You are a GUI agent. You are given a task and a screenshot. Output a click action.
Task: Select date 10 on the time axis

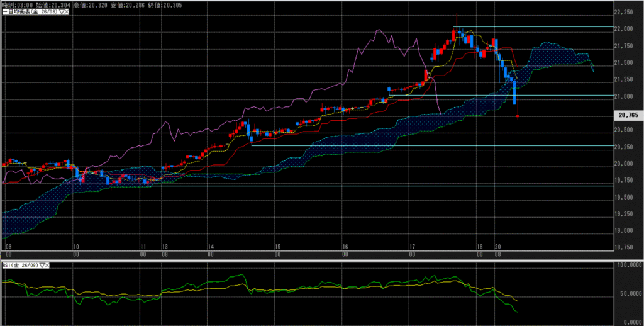point(75,247)
